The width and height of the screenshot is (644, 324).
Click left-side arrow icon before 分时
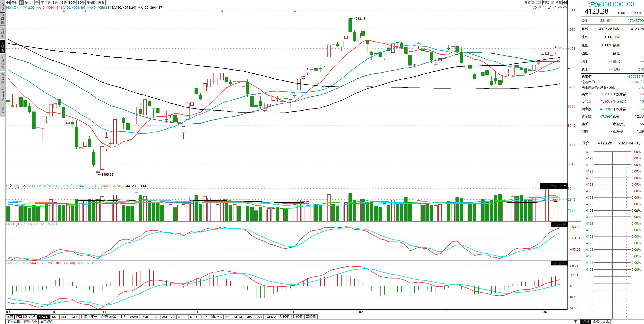tap(8, 3)
